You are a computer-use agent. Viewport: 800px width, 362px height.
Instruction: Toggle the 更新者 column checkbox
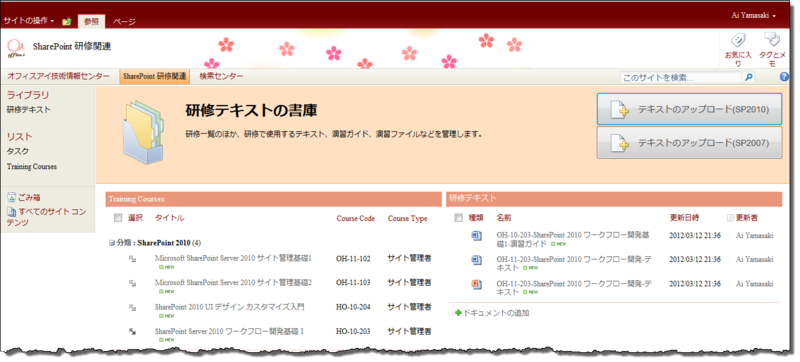tap(730, 218)
